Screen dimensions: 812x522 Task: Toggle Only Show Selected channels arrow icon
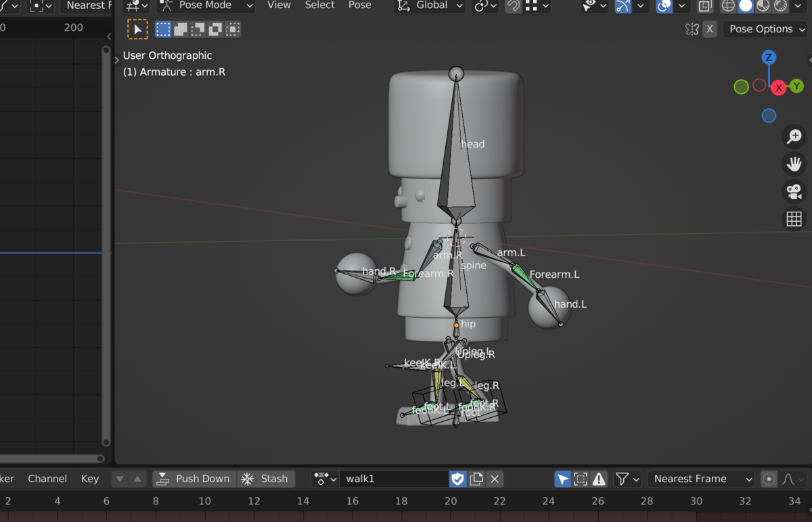point(562,479)
